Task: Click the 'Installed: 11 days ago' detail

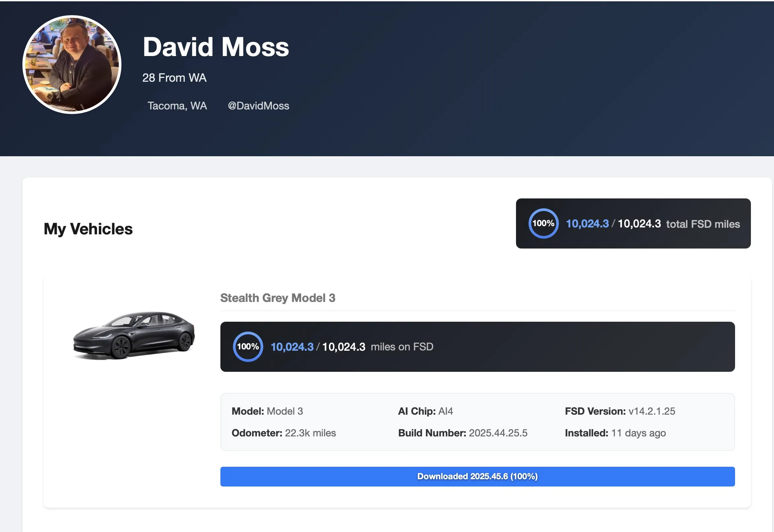Action: [x=615, y=433]
